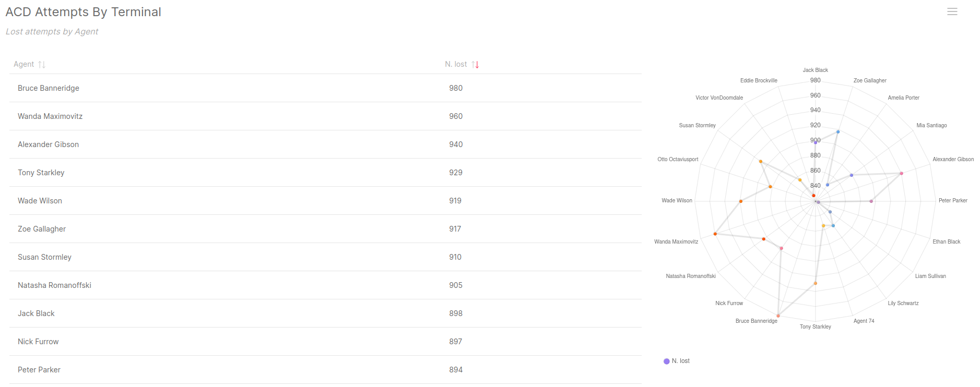Click the Peter Parker table row name
This screenshot has width=980, height=387.
(x=39, y=370)
